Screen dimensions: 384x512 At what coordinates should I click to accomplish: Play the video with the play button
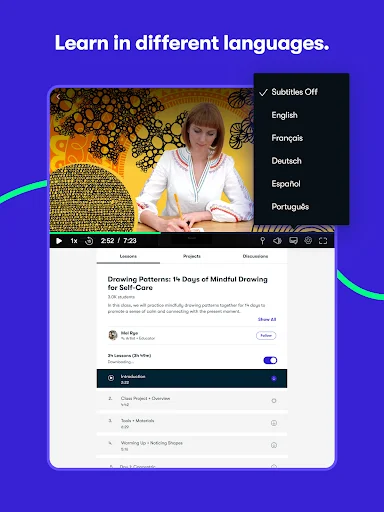[x=59, y=241]
